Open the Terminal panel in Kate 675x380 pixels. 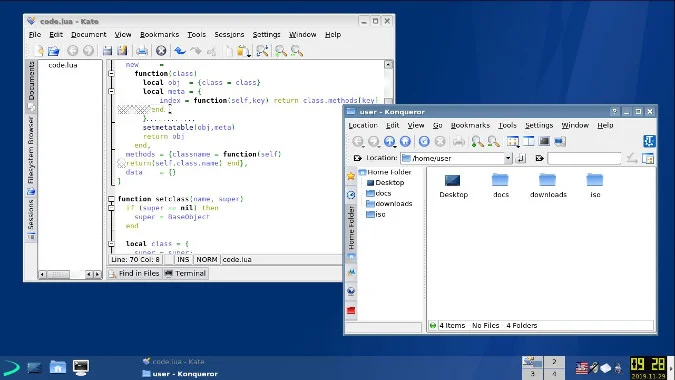click(186, 273)
